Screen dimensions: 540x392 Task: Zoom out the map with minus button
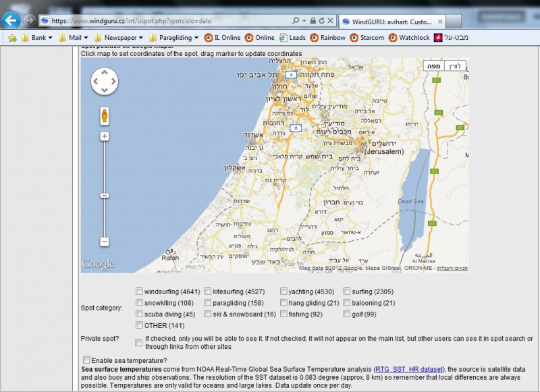105,242
